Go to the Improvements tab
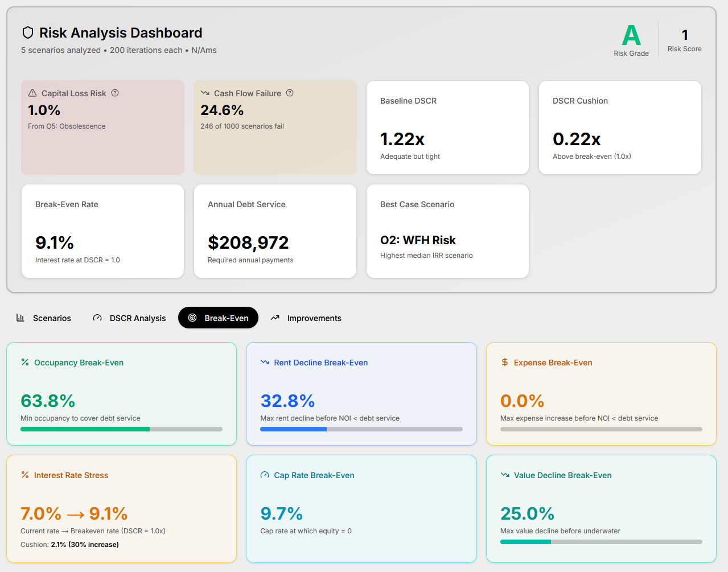Screen dimensions: 728x572 pyautogui.click(x=306, y=318)
